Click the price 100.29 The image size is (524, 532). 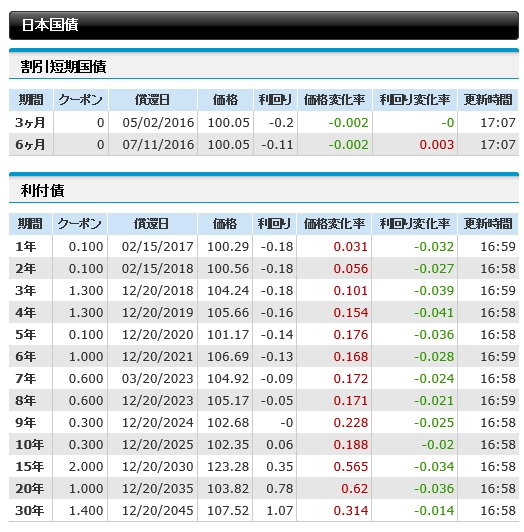[x=228, y=246]
